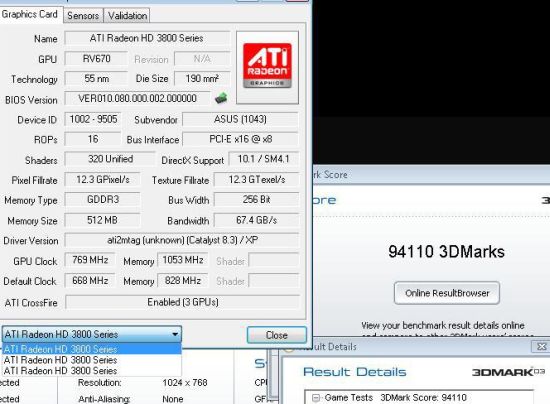Click the Die Size value 190 mm²
Image resolution: width=550 pixels, height=404 pixels.
[202, 79]
